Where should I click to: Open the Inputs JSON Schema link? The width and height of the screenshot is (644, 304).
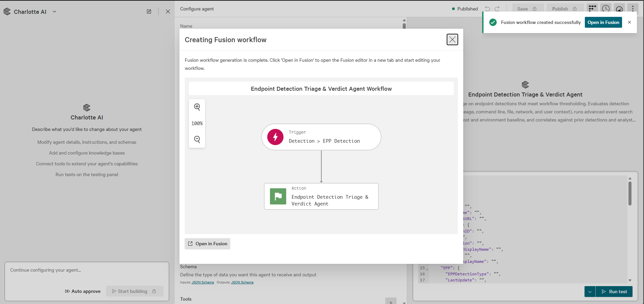click(203, 282)
